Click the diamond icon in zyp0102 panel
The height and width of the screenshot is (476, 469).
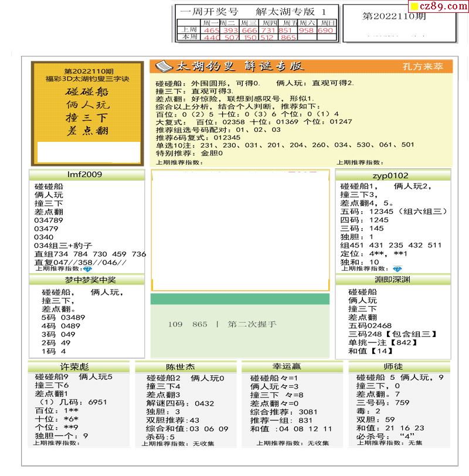click(397, 269)
